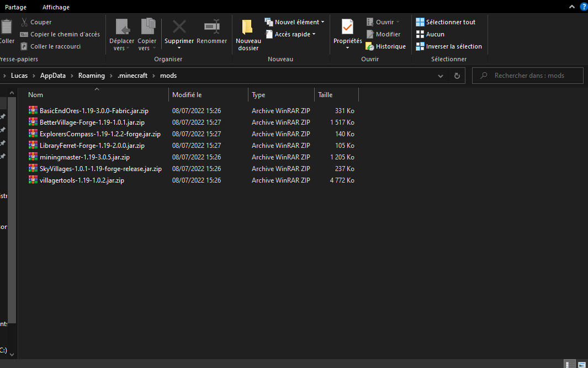Refresh the mods folder view
This screenshot has height=368, width=588.
coord(457,76)
